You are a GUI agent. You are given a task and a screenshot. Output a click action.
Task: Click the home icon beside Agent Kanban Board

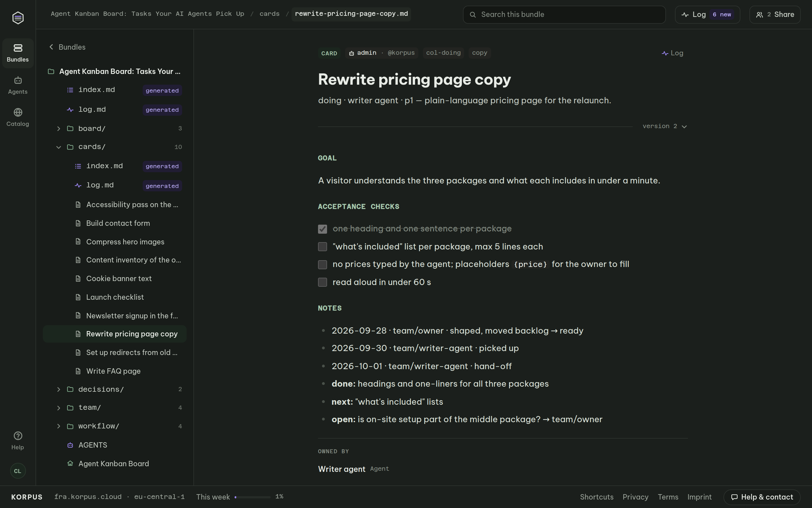pos(70,464)
